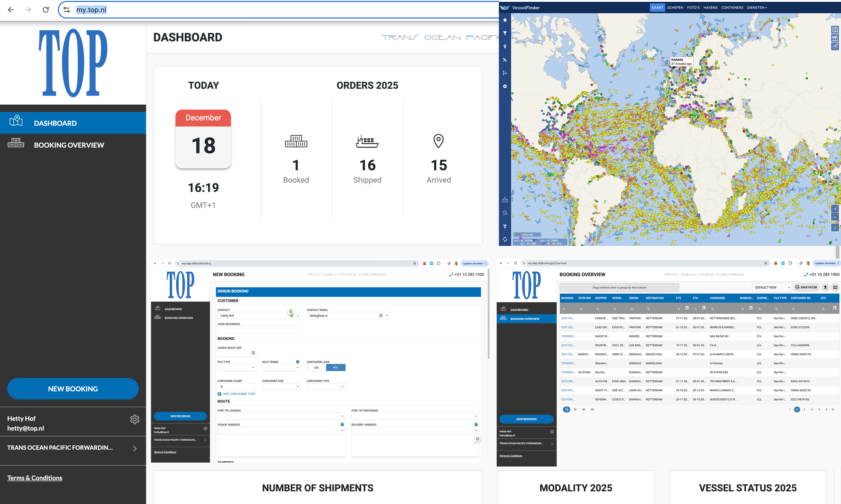Switch to the SCHEPEN tab
The height and width of the screenshot is (504, 841).
(675, 8)
